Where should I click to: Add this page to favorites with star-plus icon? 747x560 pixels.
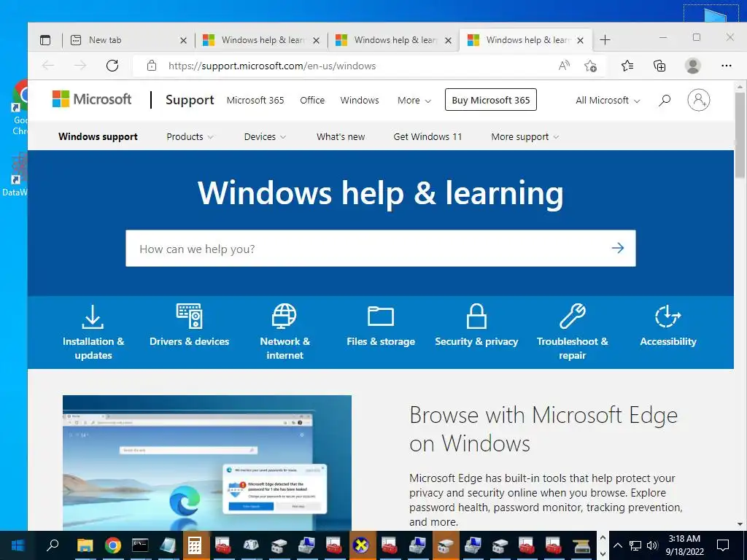click(590, 66)
